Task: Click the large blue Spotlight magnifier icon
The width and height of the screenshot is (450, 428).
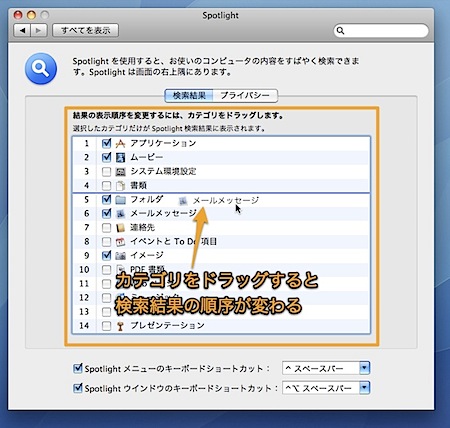Action: pos(41,69)
